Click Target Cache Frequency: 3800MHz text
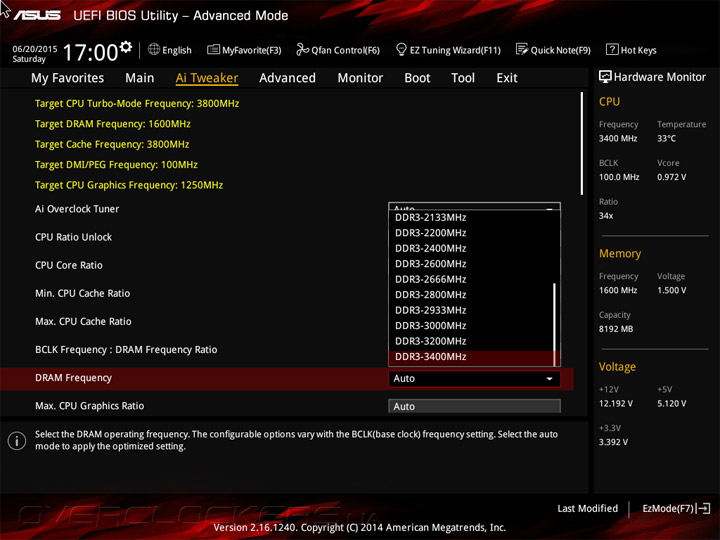Viewport: 720px width, 540px height. (112, 144)
